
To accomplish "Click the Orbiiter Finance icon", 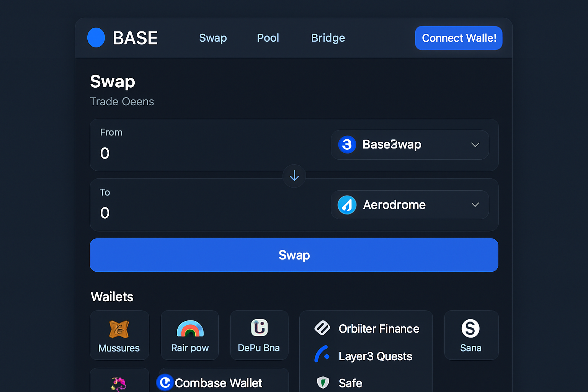I will click(322, 328).
